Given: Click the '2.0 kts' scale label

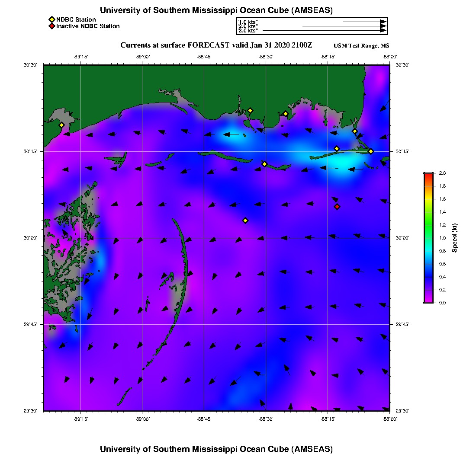Looking at the screenshot, I should pyautogui.click(x=248, y=26).
